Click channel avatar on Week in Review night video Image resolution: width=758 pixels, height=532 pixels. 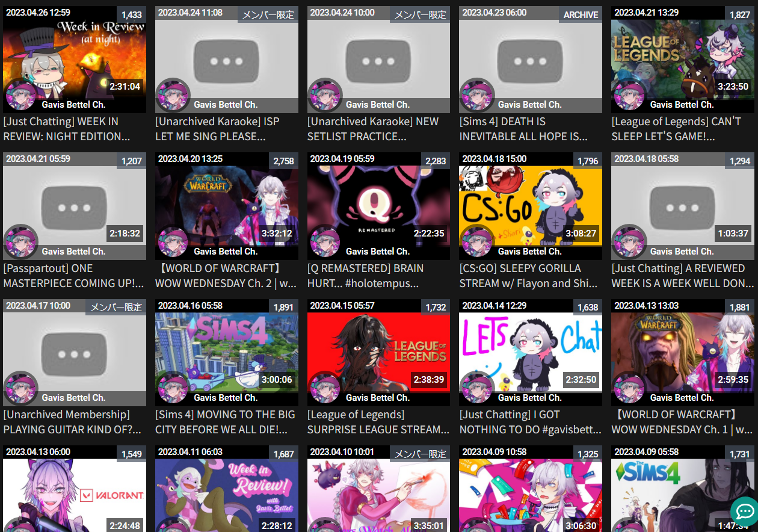[x=21, y=95]
